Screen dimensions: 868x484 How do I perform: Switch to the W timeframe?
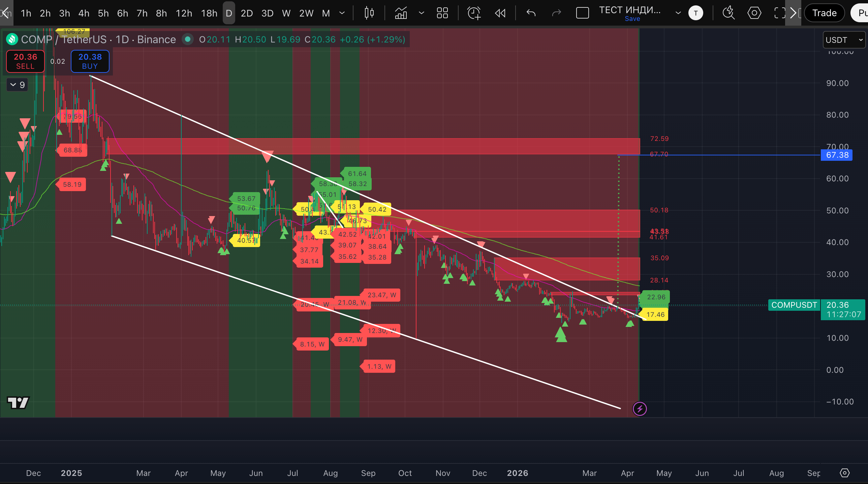[x=286, y=13]
